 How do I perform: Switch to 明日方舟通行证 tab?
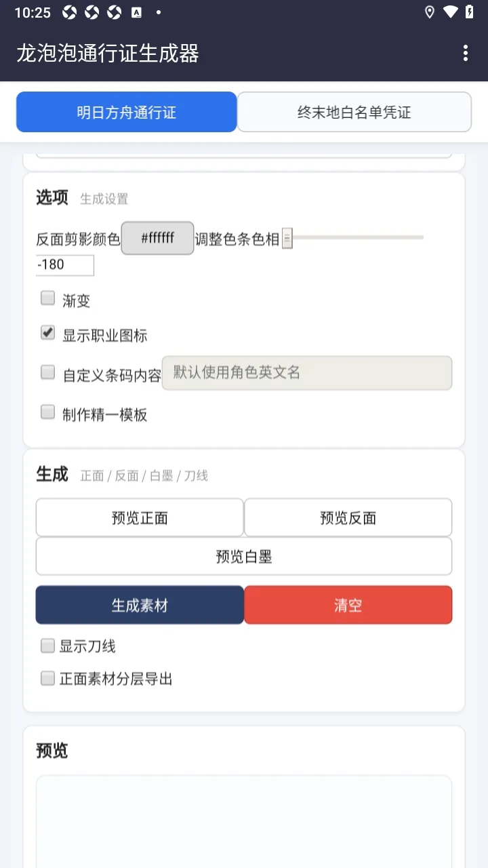(x=127, y=112)
